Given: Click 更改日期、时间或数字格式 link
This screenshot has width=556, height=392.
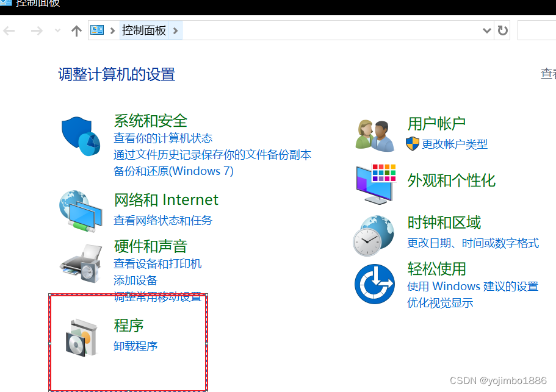Looking at the screenshot, I should point(473,243).
